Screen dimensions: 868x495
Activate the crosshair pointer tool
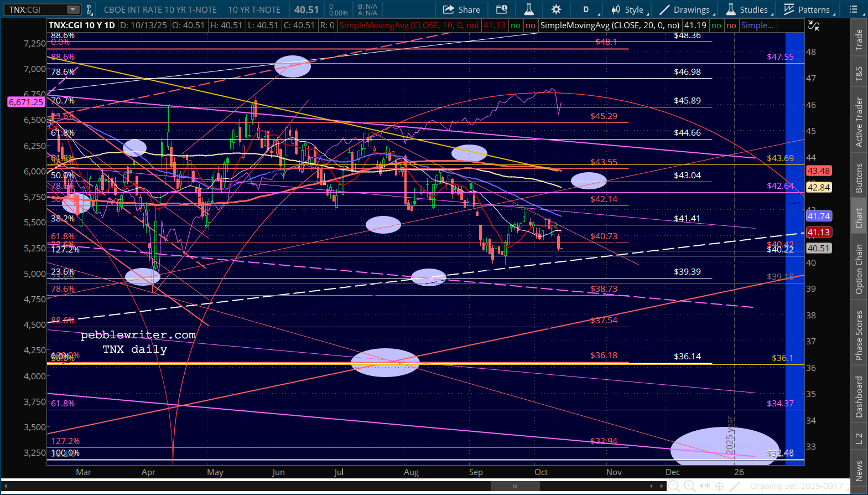719,486
